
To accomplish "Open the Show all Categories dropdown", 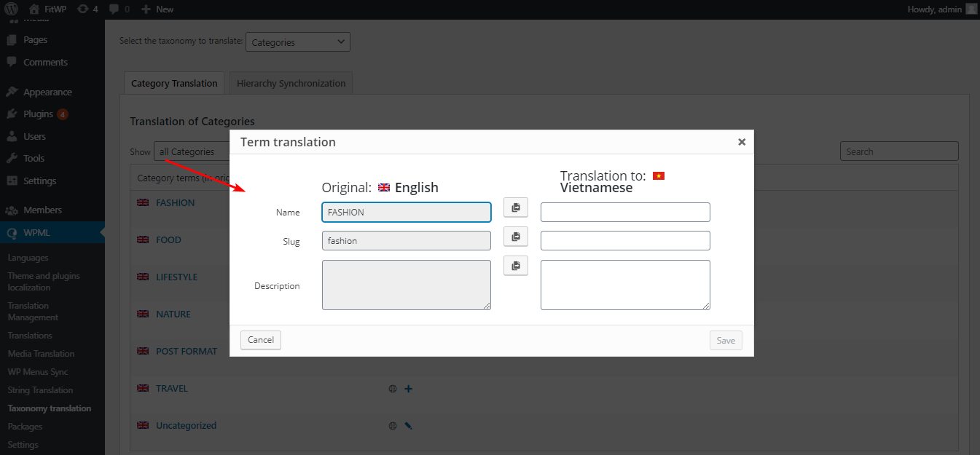I will pos(191,151).
